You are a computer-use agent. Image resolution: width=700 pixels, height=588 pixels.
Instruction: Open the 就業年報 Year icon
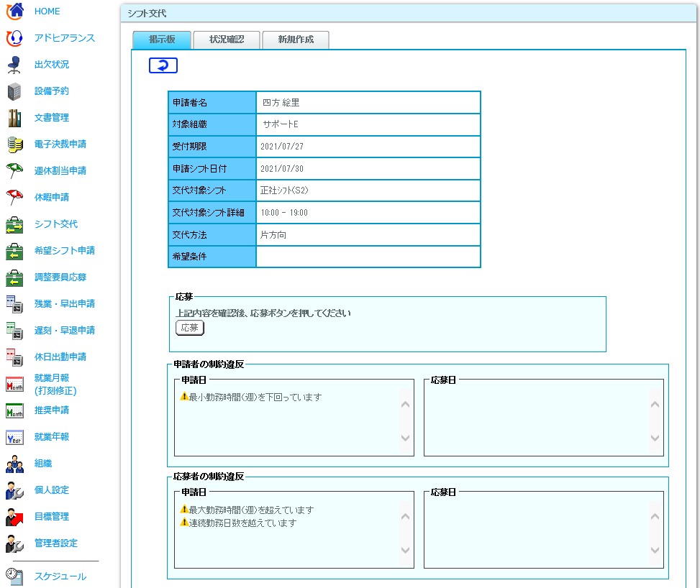(x=14, y=437)
